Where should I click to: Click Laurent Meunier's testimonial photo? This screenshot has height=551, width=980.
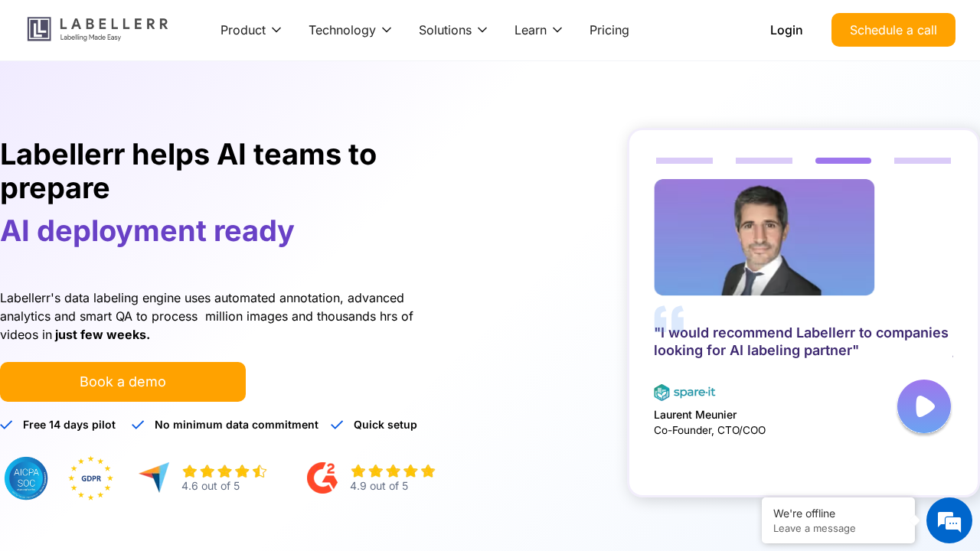coord(764,237)
